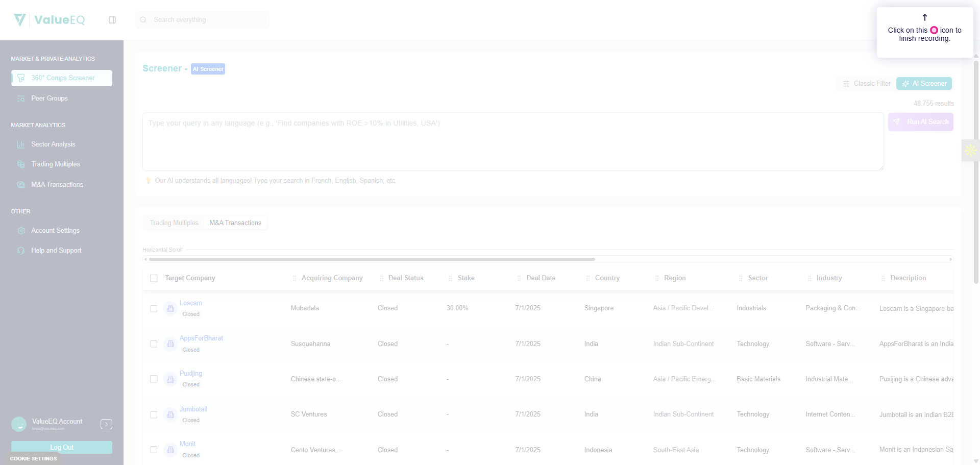Screen dimensions: 980x465
Task: Click the Trading Multiples icon
Action: (21, 164)
